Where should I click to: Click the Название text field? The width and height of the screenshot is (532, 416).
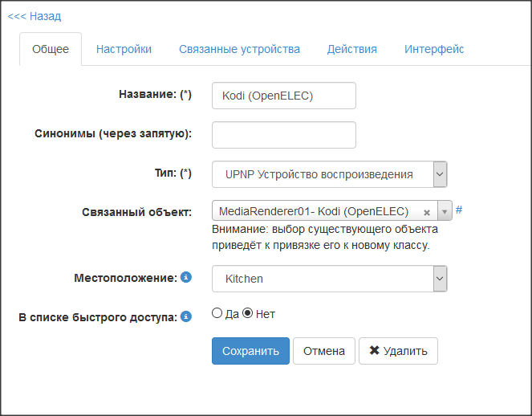click(x=283, y=96)
